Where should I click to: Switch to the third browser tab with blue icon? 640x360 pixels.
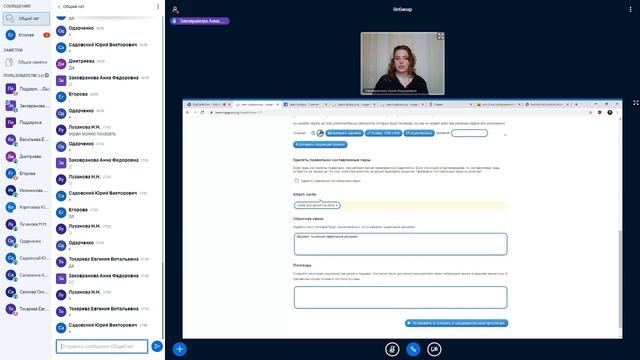305,104
